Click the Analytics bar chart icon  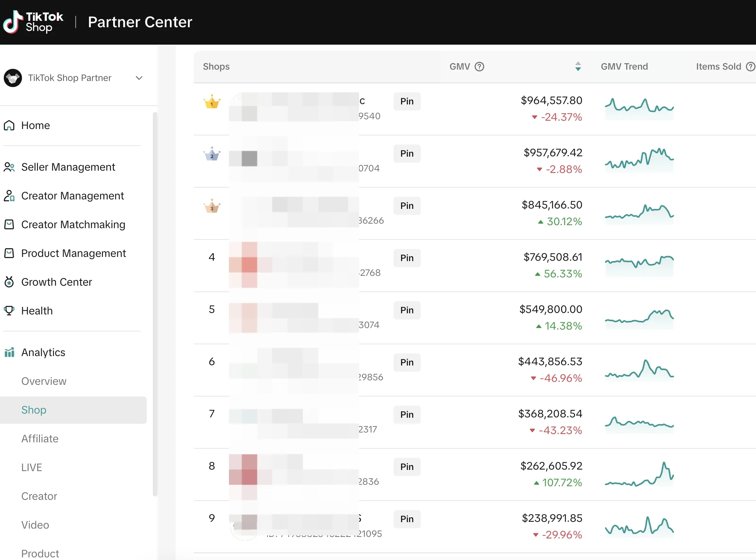click(9, 353)
